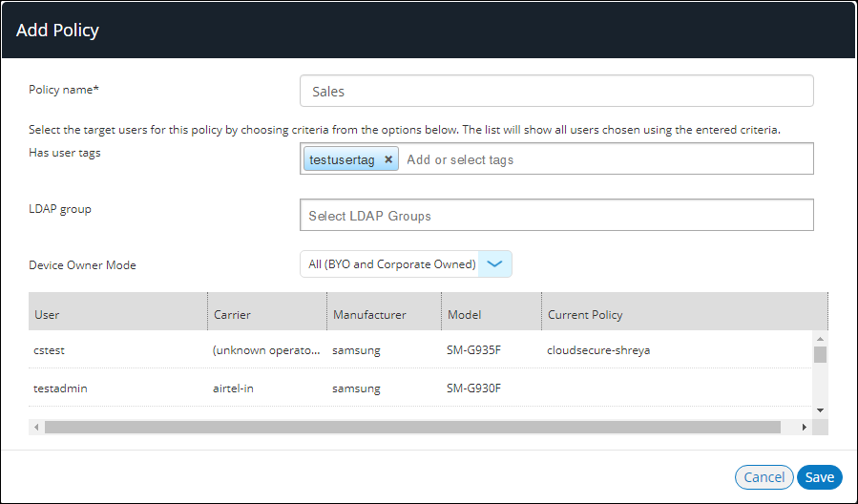858x504 pixels.
Task: Open the Select LDAP Groups field
Action: 555,216
